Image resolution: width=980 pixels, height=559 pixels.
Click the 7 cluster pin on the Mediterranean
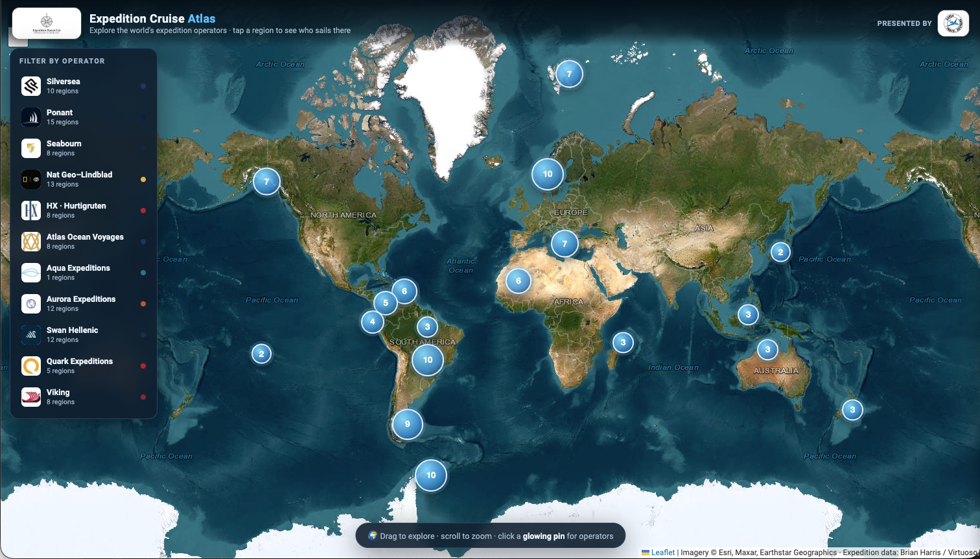(565, 244)
